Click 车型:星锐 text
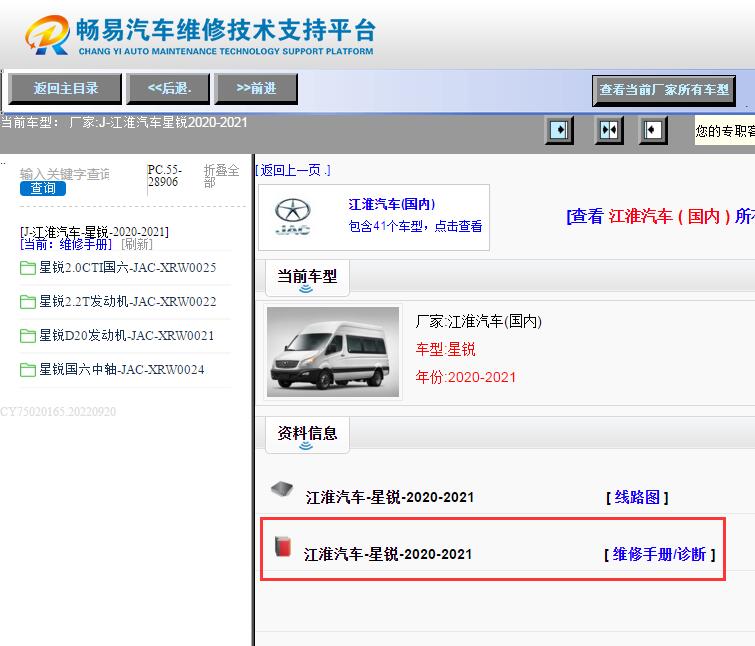The image size is (755, 646). coord(445,349)
